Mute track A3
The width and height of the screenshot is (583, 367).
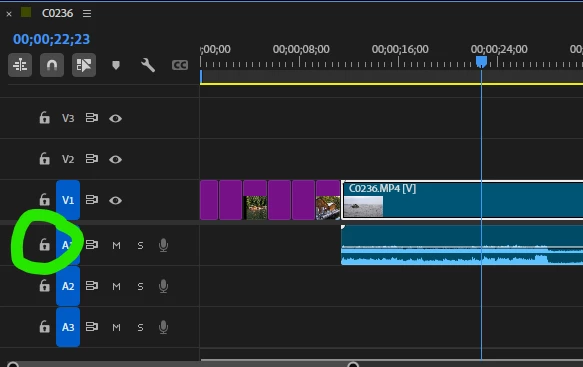click(116, 327)
